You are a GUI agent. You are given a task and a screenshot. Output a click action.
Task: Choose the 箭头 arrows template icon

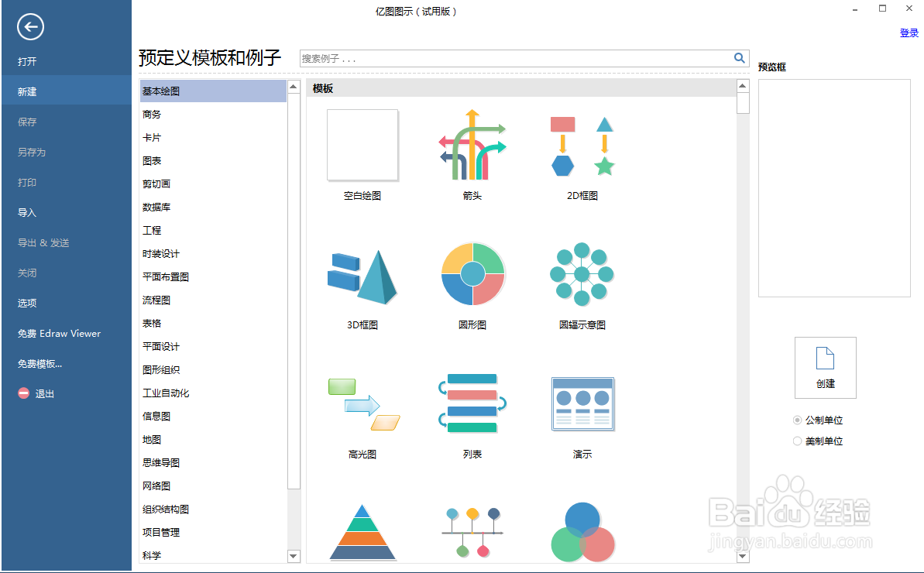(472, 145)
